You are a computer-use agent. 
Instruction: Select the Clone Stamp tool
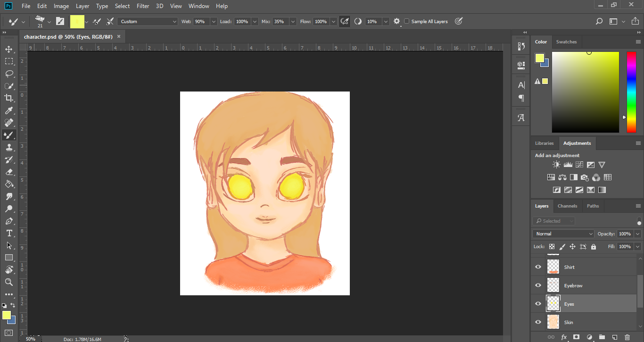pyautogui.click(x=9, y=147)
